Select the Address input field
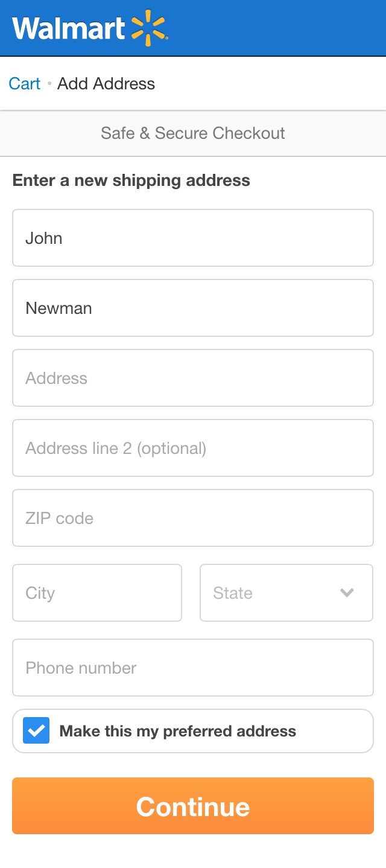 [193, 378]
